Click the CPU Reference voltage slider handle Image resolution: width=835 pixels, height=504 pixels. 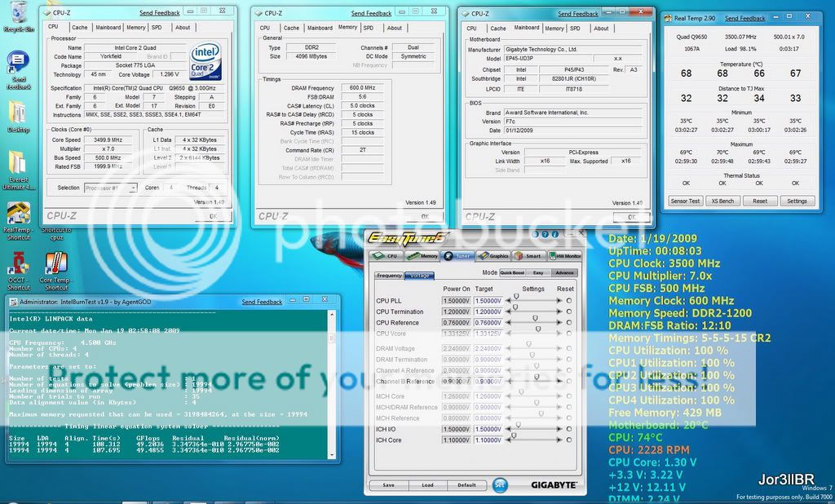tap(535, 319)
